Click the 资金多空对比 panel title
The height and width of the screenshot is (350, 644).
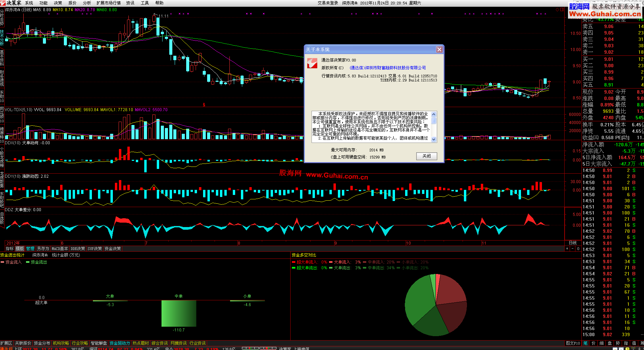point(304,255)
